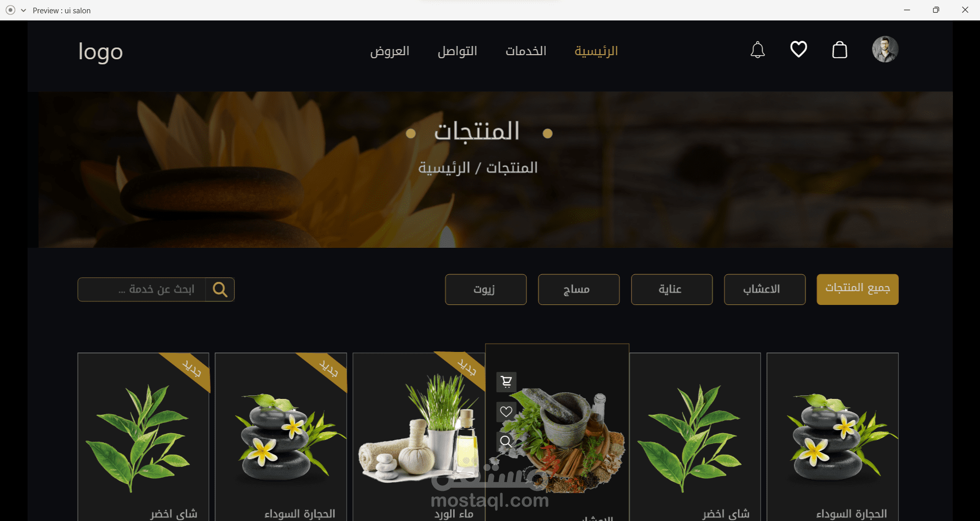The height and width of the screenshot is (521, 980).
Task: Open الخدمات nav menu item
Action: [526, 51]
